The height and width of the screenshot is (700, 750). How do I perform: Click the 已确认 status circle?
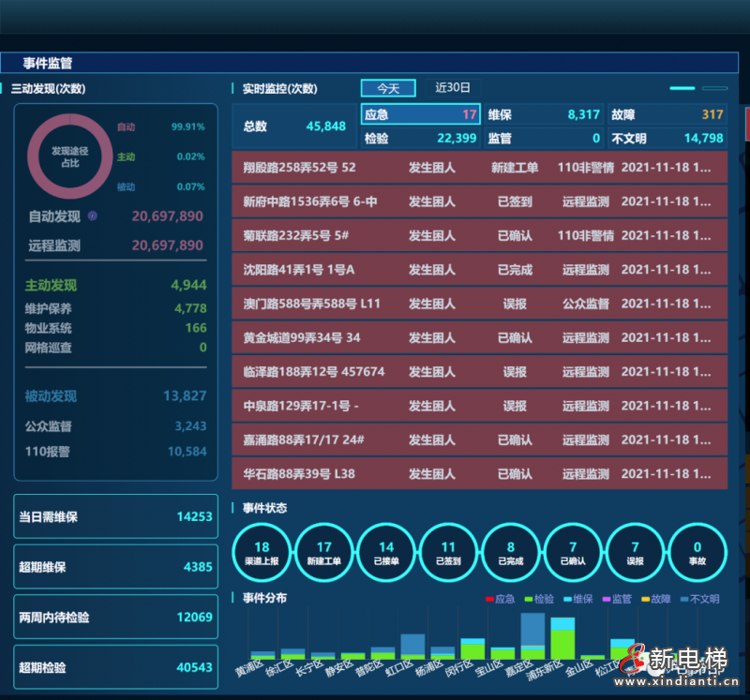click(x=573, y=552)
